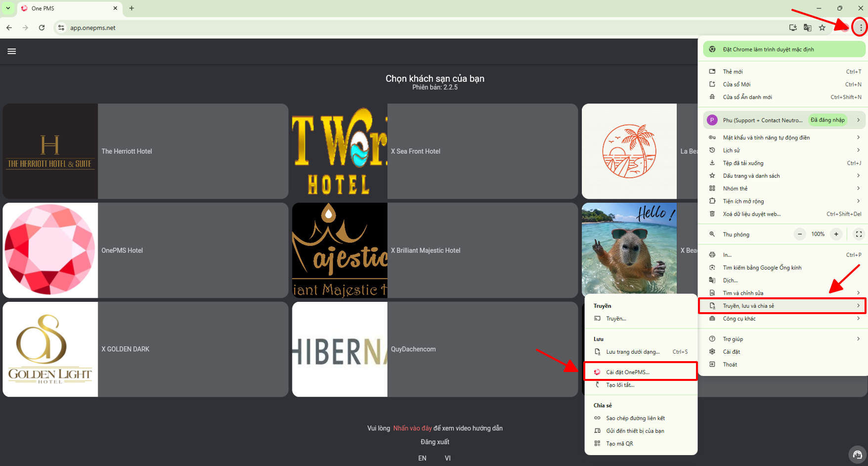The height and width of the screenshot is (466, 868).
Task: Click Truyền... cast option
Action: (641, 319)
